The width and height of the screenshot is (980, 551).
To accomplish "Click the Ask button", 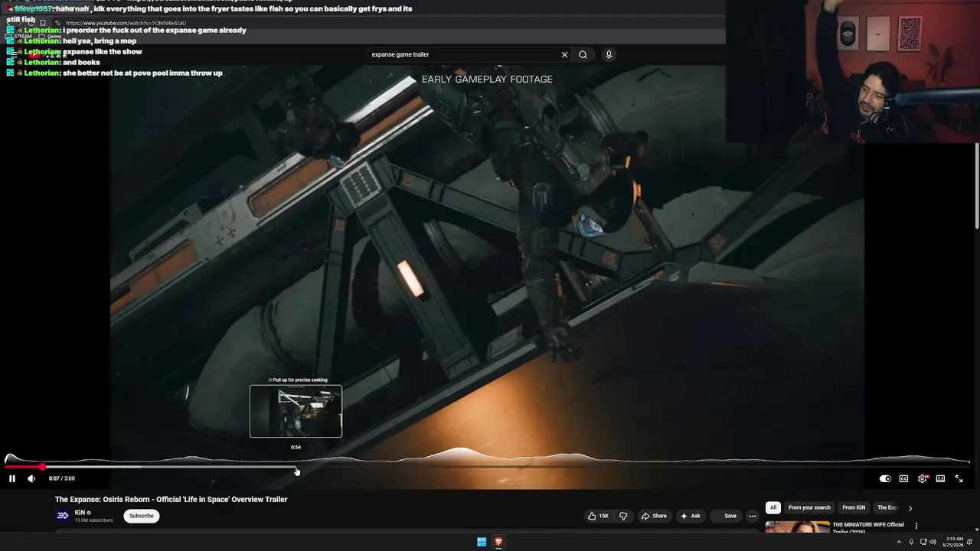I will (x=691, y=516).
